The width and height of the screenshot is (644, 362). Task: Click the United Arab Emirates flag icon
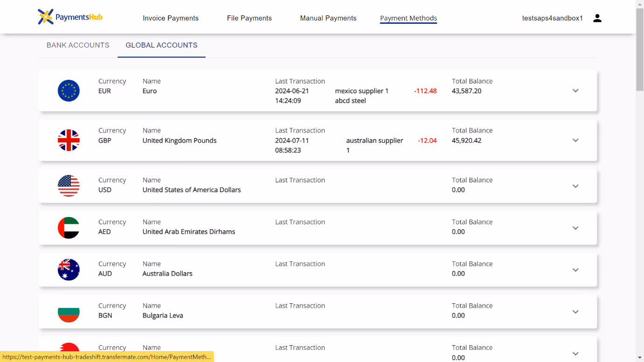point(69,228)
